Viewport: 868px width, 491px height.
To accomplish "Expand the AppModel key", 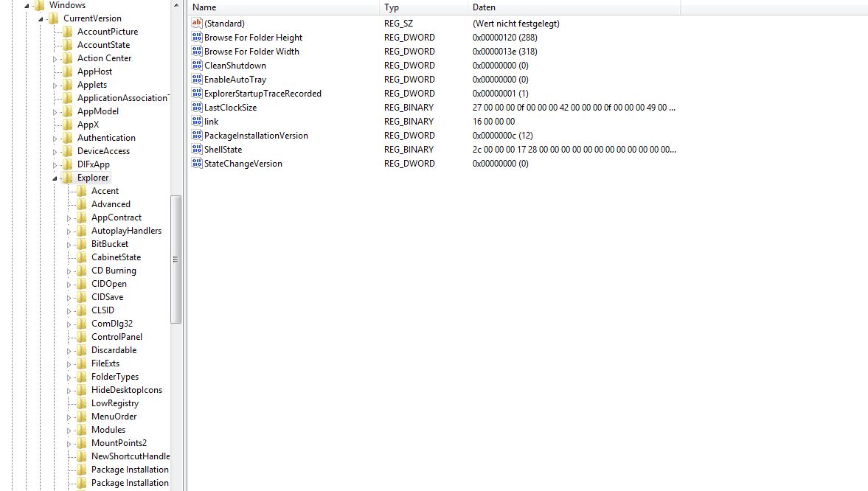I will (55, 112).
